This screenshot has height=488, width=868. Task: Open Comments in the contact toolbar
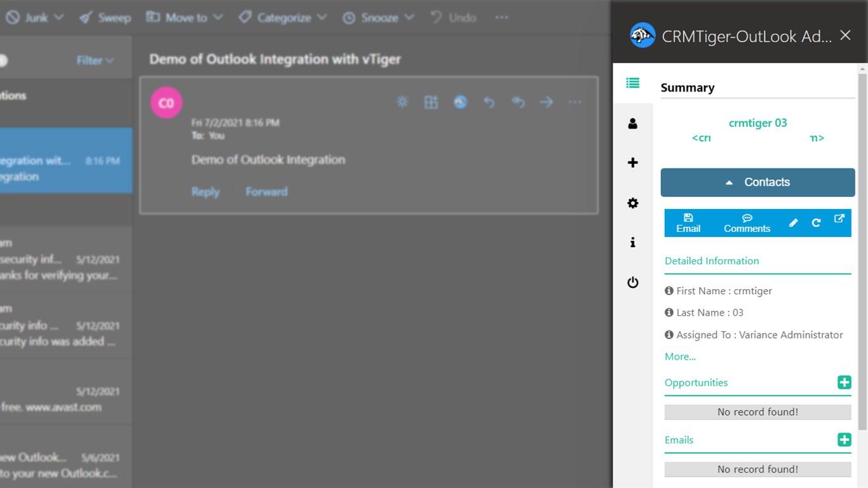tap(747, 223)
